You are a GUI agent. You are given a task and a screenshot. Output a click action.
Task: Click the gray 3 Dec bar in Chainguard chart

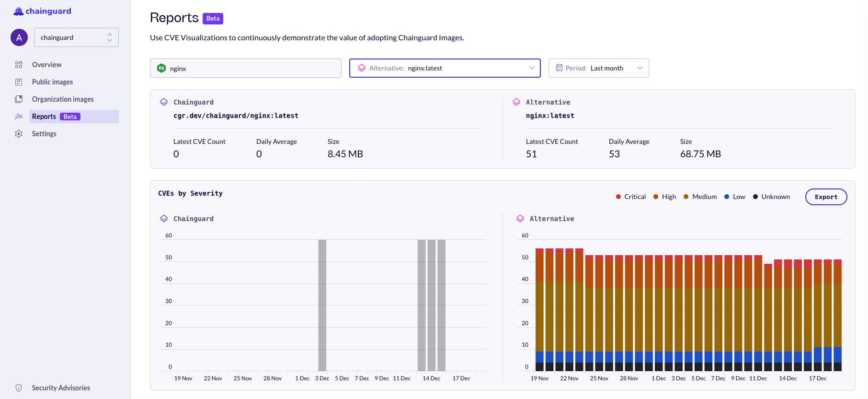[x=322, y=305]
